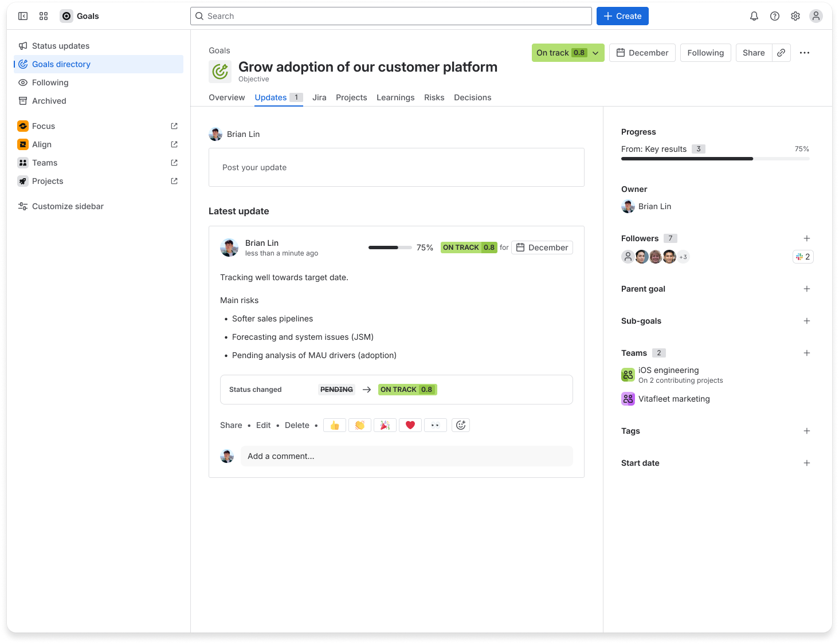Switch to the Overview tab
The height and width of the screenshot is (644, 839).
coord(226,97)
